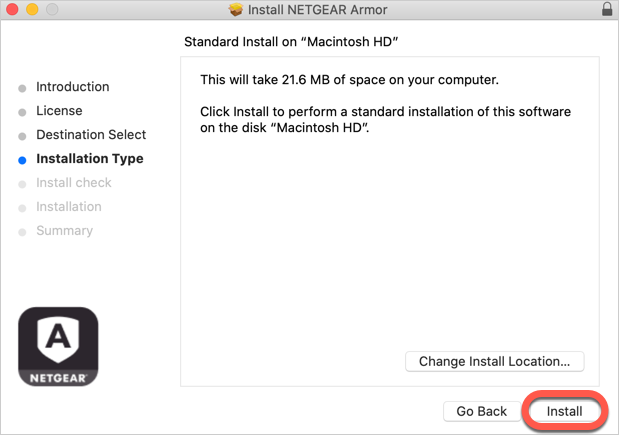Minimize the installer with yellow button
This screenshot has height=435, width=619.
(32, 9)
